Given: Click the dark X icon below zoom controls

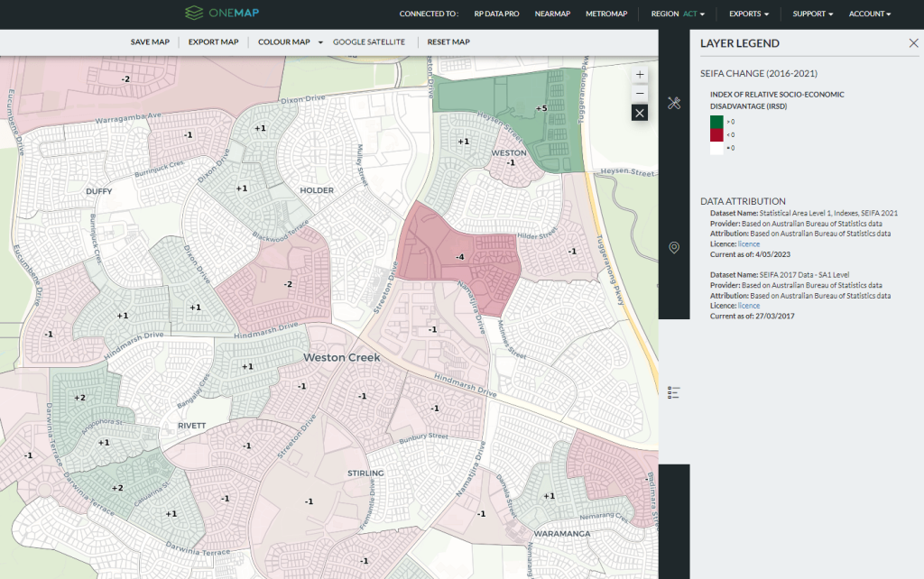Looking at the screenshot, I should coord(639,112).
